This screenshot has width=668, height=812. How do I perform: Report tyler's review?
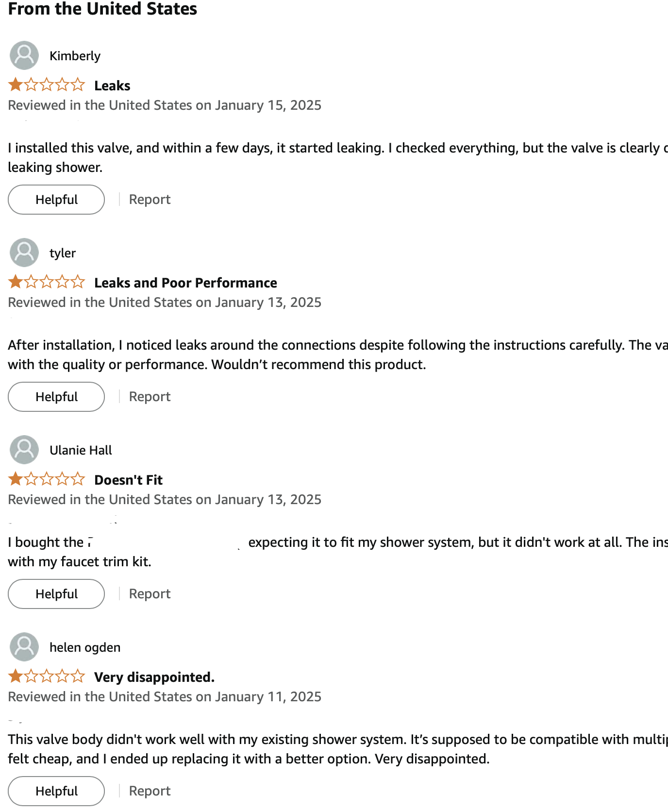pyautogui.click(x=150, y=397)
